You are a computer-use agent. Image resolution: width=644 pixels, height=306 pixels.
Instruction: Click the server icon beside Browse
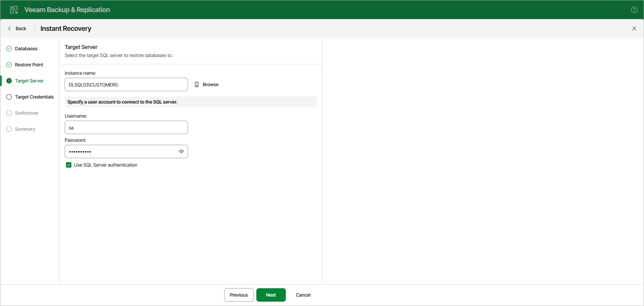click(197, 84)
